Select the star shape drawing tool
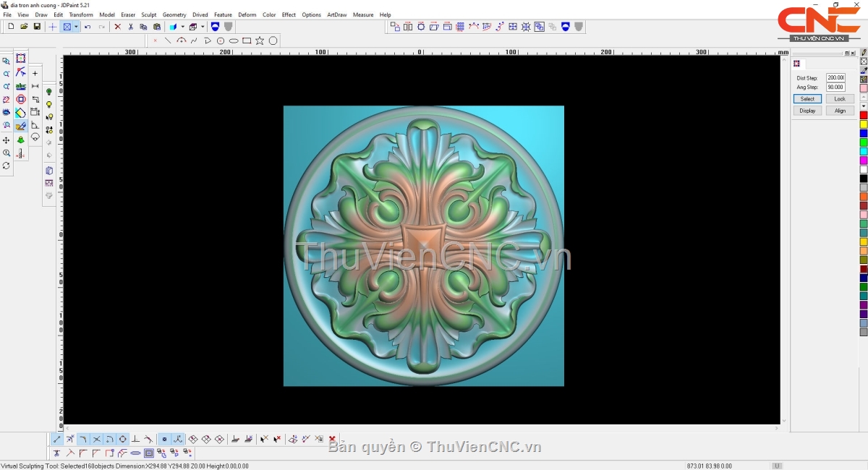The height and width of the screenshot is (470, 868). coord(260,40)
